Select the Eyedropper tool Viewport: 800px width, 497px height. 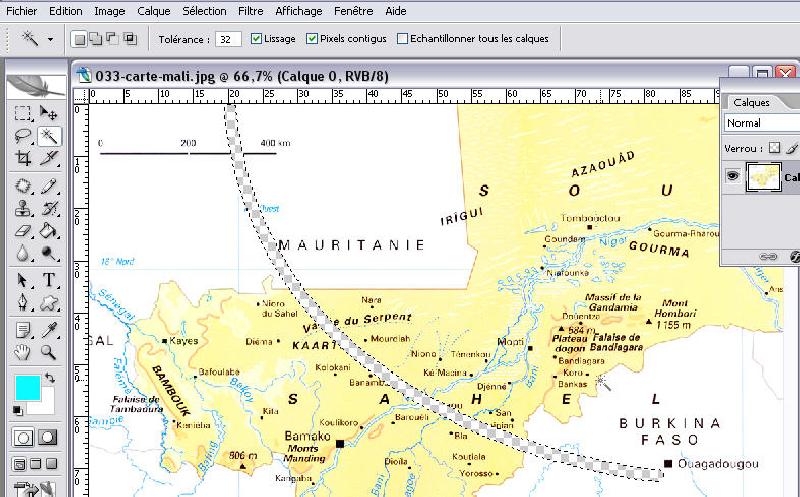tap(49, 330)
